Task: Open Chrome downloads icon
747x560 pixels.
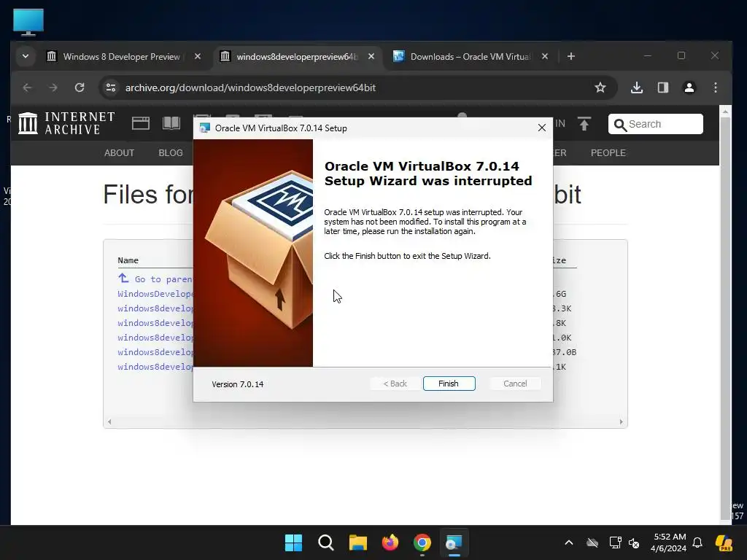Action: click(637, 87)
